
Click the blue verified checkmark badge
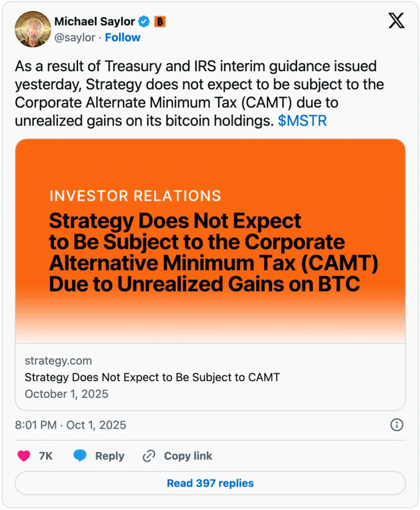coord(144,22)
